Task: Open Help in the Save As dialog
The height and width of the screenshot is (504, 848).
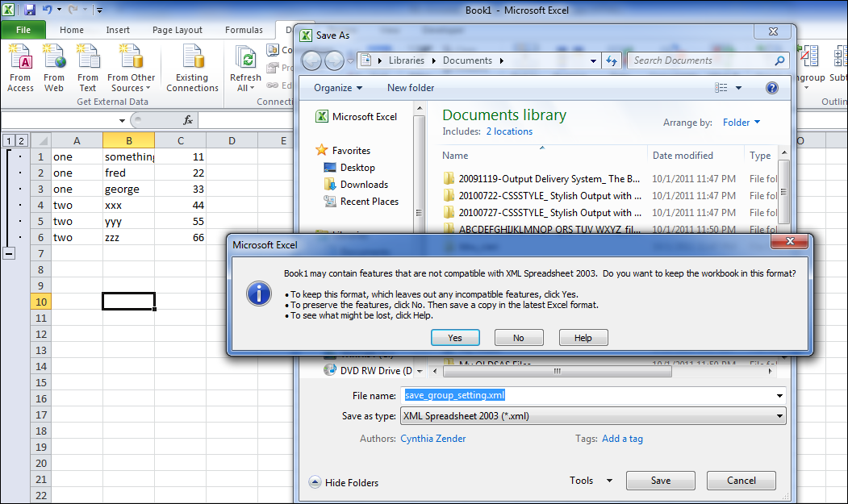Action: 772,88
